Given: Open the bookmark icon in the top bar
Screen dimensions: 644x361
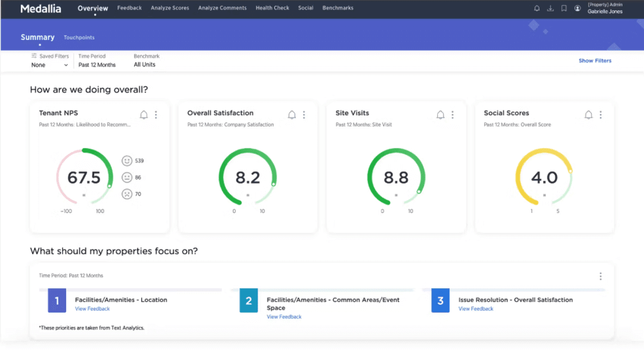Looking at the screenshot, I should (x=563, y=8).
